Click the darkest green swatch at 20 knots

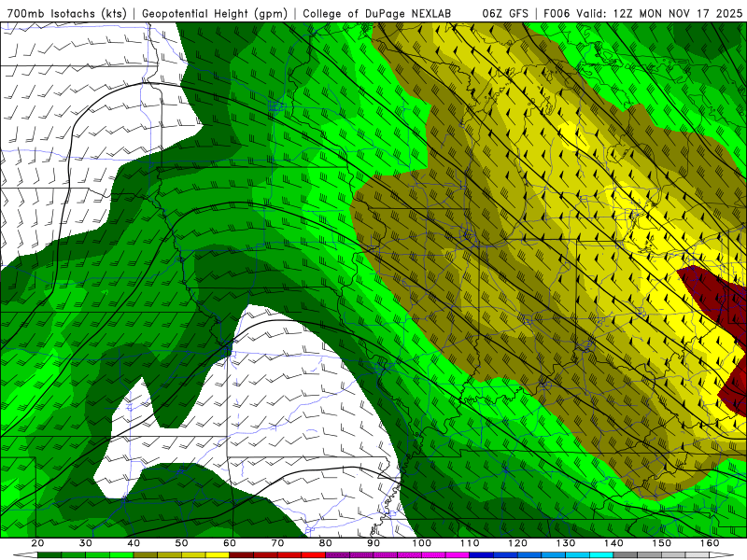pos(49,554)
